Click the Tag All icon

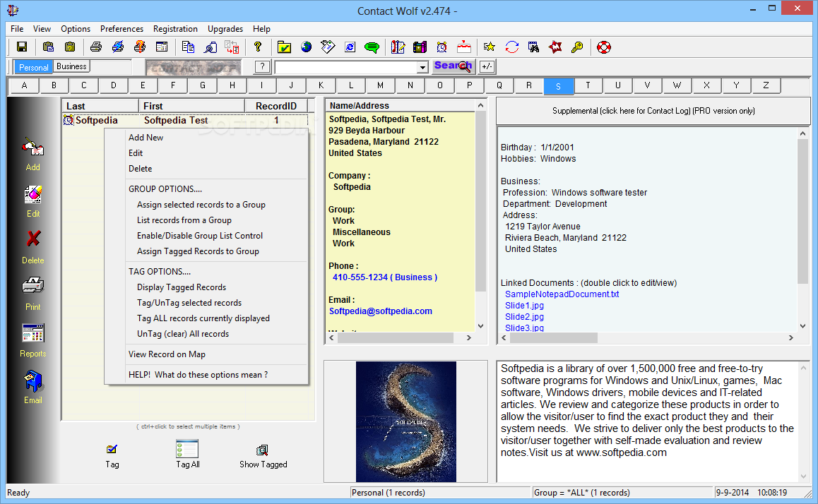click(187, 449)
